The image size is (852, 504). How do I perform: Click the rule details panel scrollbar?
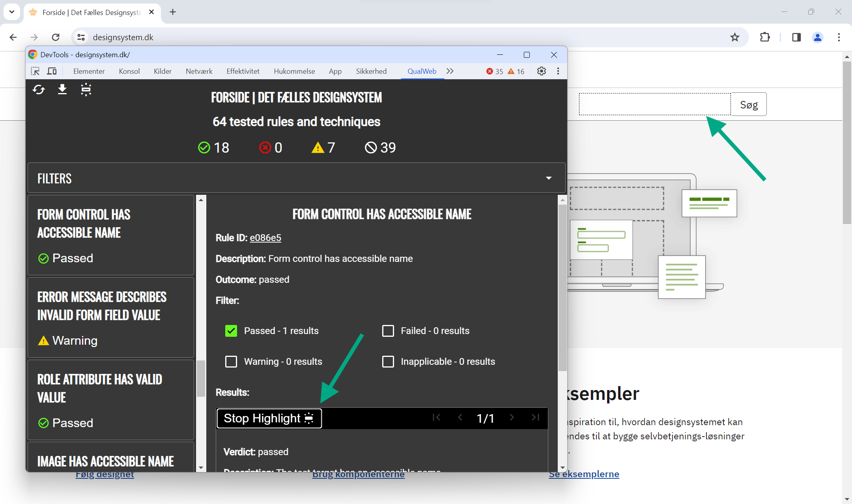pos(562,288)
